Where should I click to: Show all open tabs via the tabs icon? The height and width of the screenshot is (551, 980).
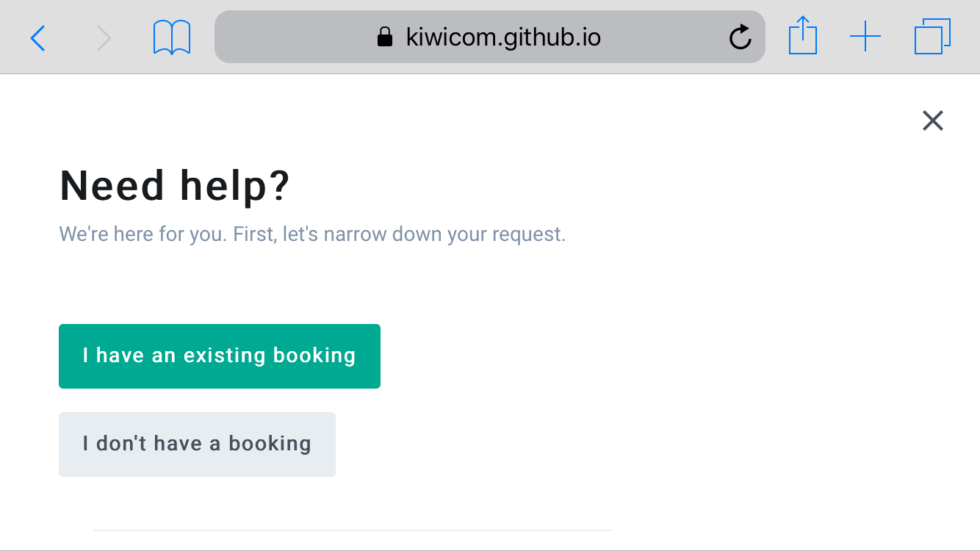(932, 35)
